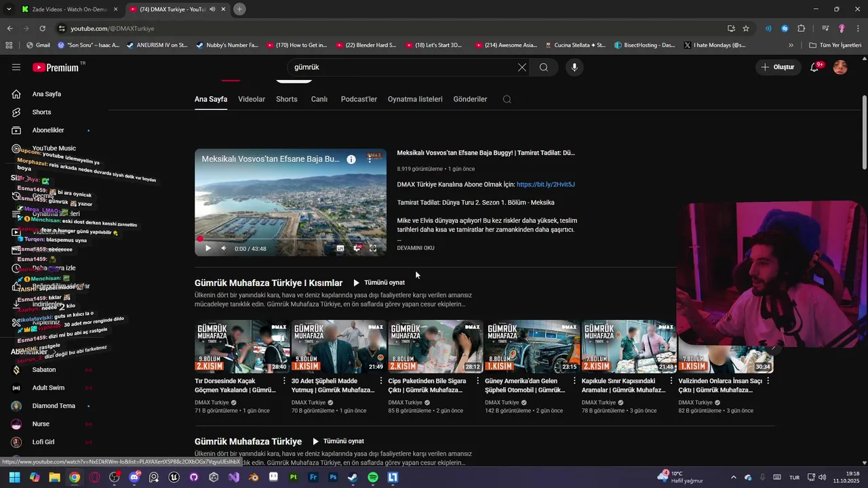Play all Gümrük Muhafaza Türkiye I Kısımlar

(x=378, y=283)
